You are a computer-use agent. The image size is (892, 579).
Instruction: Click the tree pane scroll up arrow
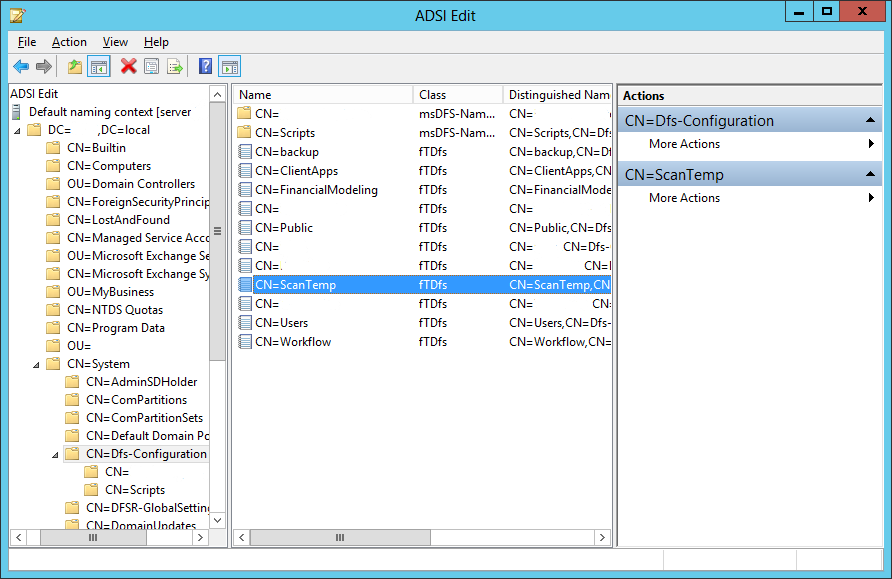click(218, 94)
